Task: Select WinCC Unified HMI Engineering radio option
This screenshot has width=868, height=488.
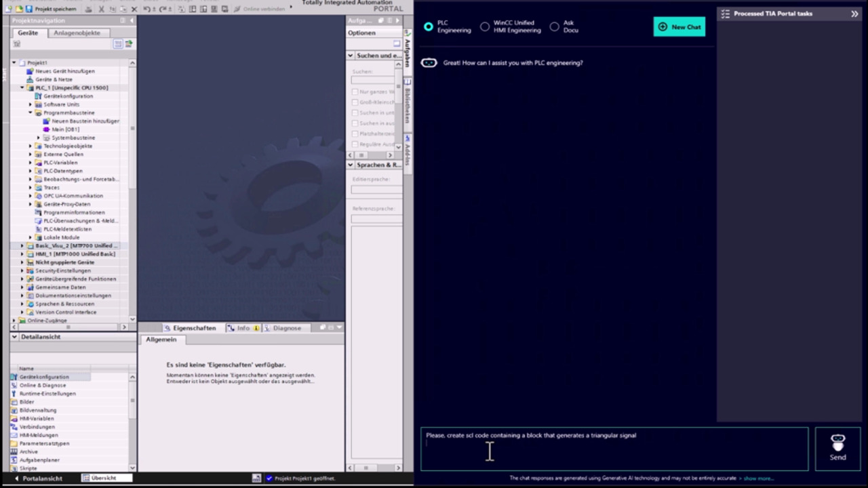Action: point(485,26)
